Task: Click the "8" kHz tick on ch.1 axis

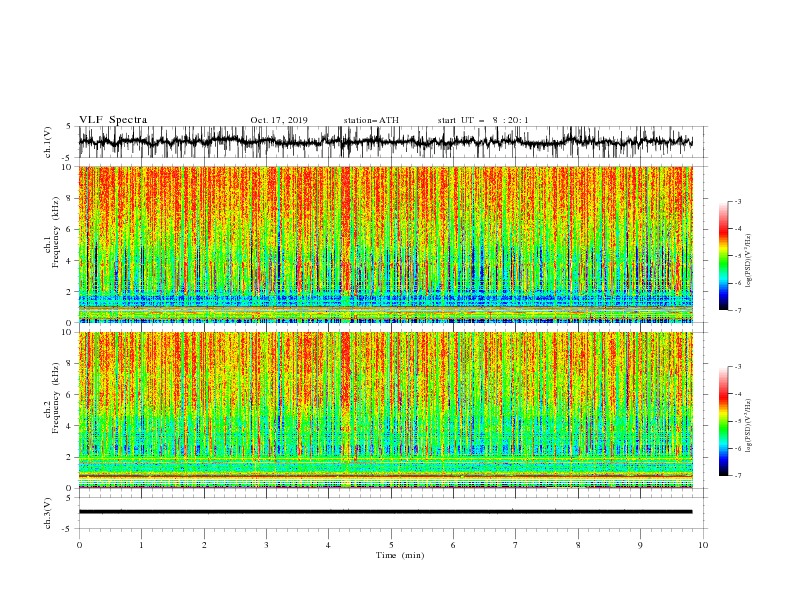Action: coord(71,198)
